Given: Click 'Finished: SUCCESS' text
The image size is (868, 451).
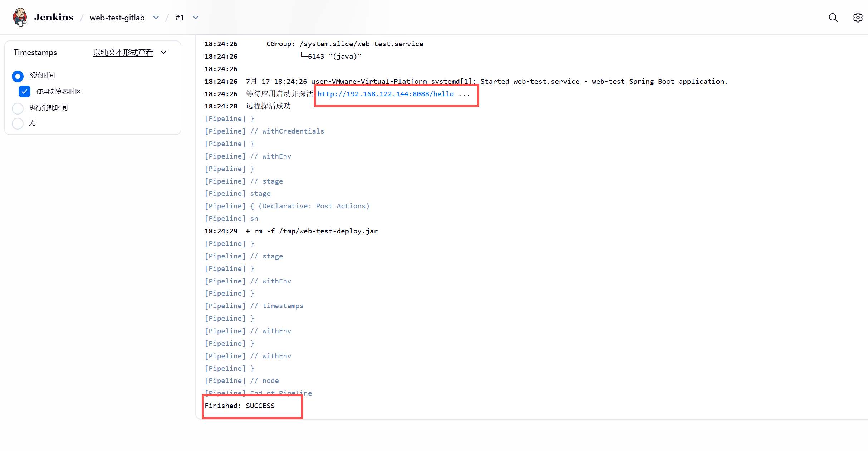Looking at the screenshot, I should pos(240,406).
